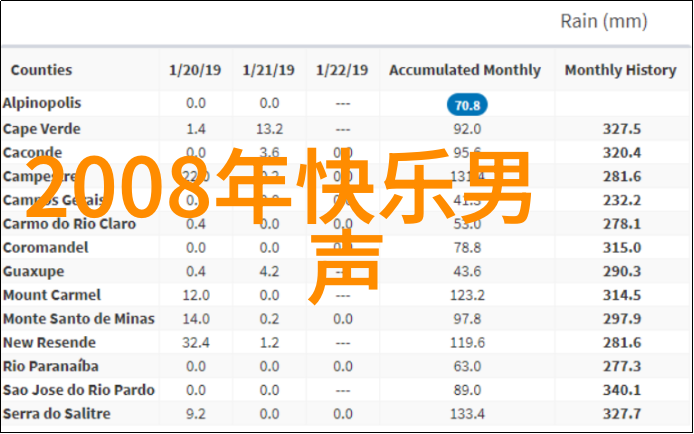Click the 327.5 monthly history value
Screen dimensions: 694x434
pos(621,129)
